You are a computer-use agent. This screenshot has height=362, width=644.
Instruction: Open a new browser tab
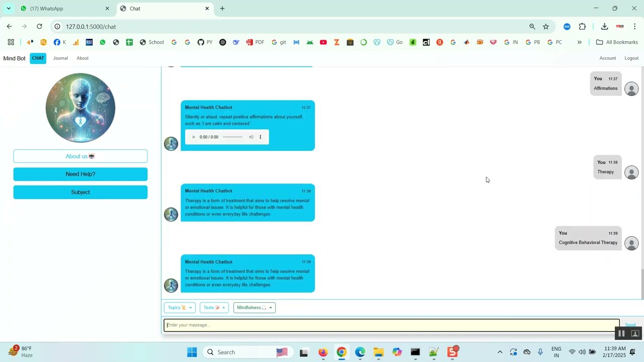tap(222, 9)
